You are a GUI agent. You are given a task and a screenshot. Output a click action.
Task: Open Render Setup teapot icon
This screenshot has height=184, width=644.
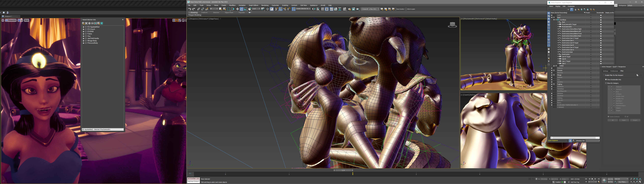(x=349, y=9)
